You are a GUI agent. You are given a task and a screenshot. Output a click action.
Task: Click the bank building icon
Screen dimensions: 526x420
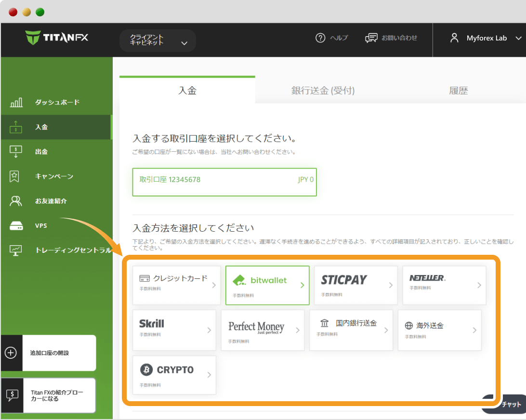tap(324, 323)
